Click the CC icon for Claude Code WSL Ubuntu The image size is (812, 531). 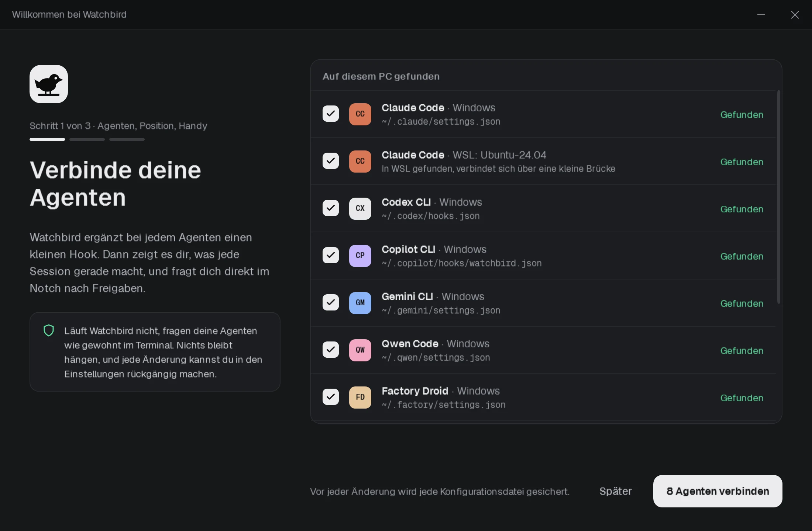[360, 161]
